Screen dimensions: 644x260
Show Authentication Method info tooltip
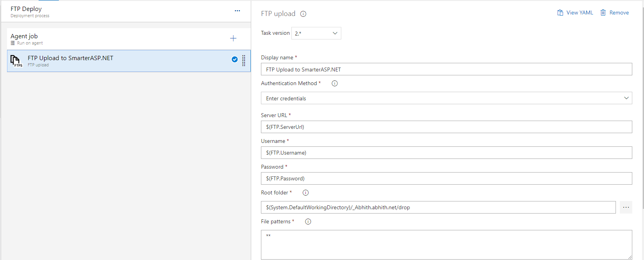[x=335, y=84]
